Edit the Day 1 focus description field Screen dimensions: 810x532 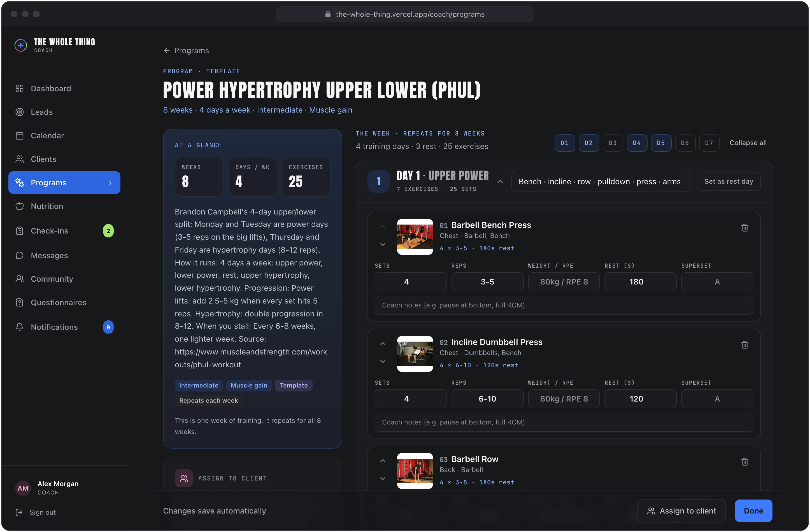click(600, 181)
